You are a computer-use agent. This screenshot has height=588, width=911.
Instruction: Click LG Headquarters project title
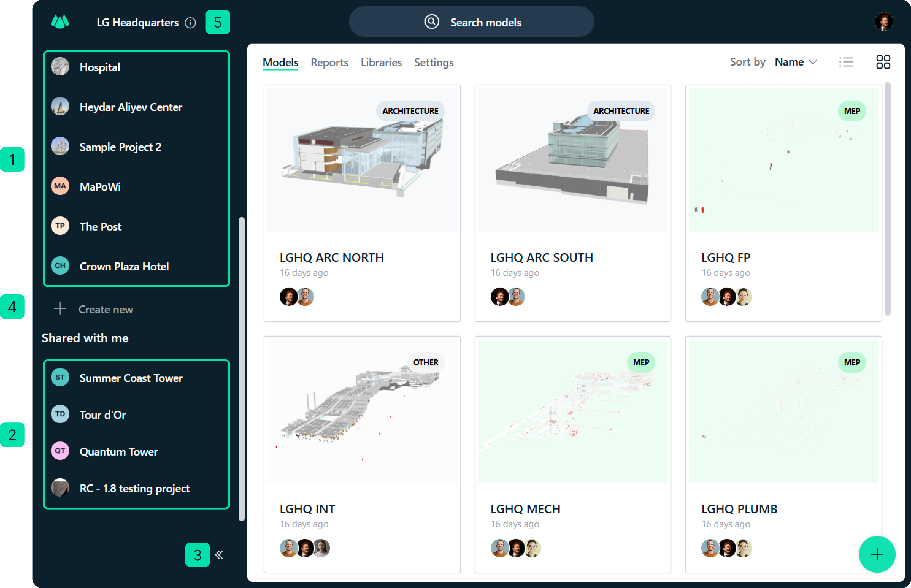pyautogui.click(x=138, y=23)
